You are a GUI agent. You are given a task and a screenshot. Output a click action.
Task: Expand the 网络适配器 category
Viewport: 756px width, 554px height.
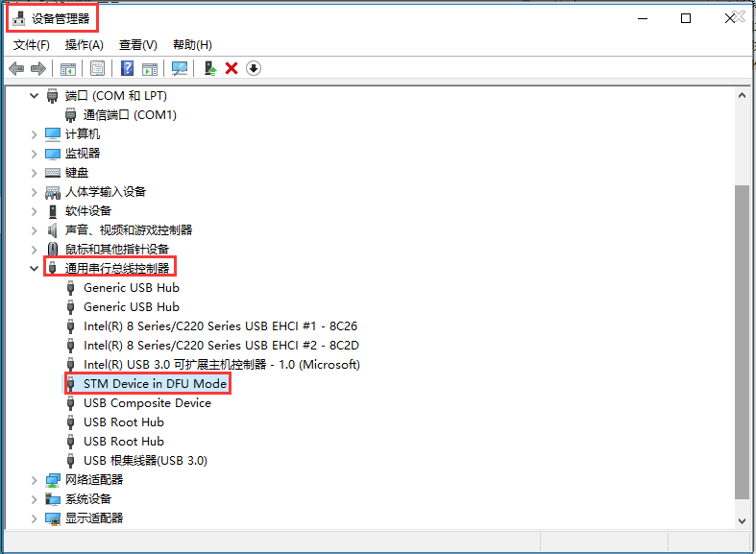pos(36,480)
